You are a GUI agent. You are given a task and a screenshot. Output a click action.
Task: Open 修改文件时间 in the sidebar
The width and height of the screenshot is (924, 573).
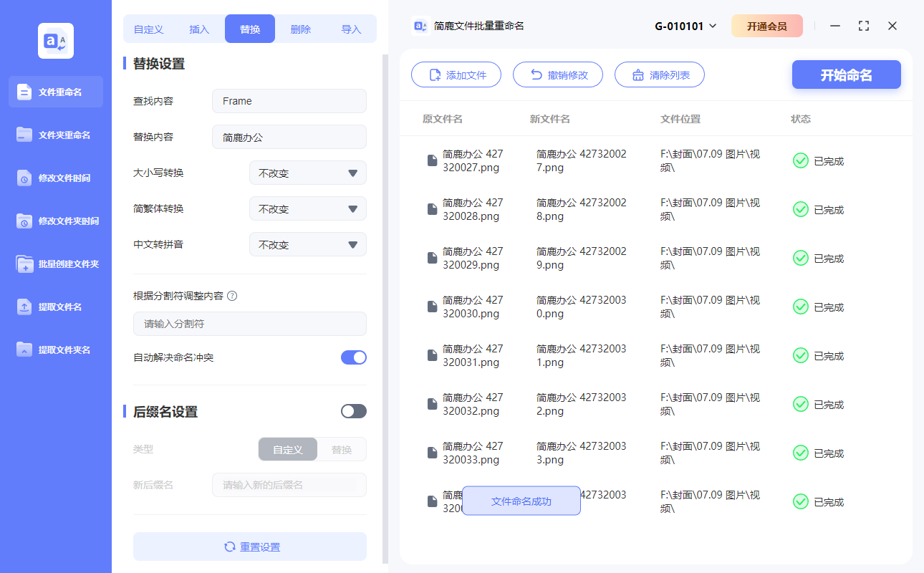56,178
